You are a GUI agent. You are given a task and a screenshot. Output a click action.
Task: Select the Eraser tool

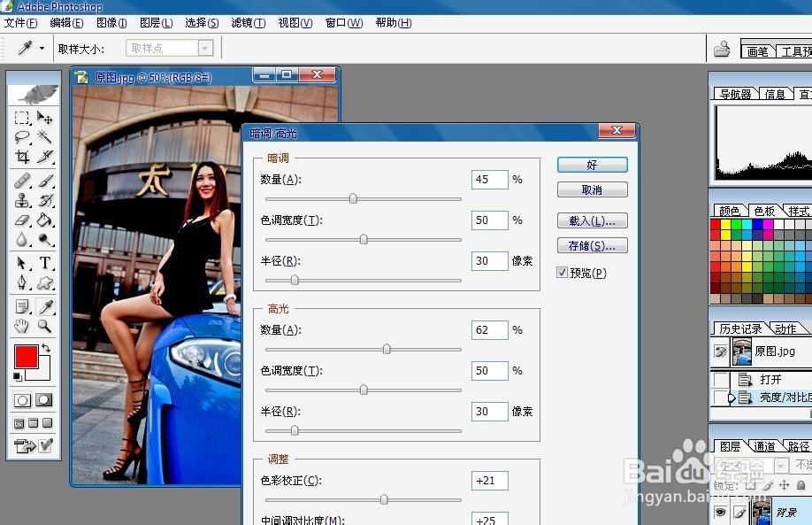point(21,220)
